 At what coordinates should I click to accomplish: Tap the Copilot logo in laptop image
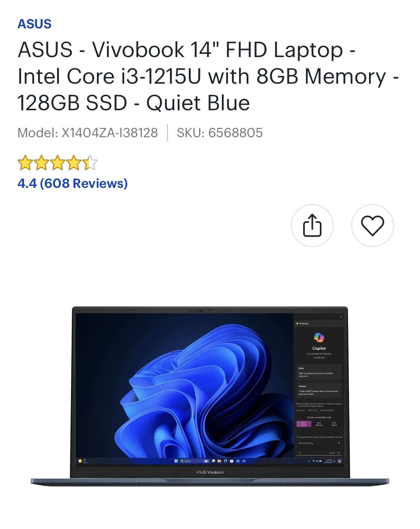click(319, 338)
